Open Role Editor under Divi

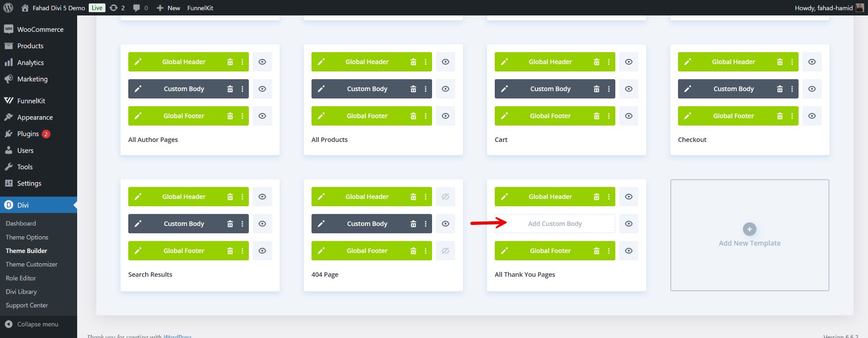pyautogui.click(x=21, y=278)
